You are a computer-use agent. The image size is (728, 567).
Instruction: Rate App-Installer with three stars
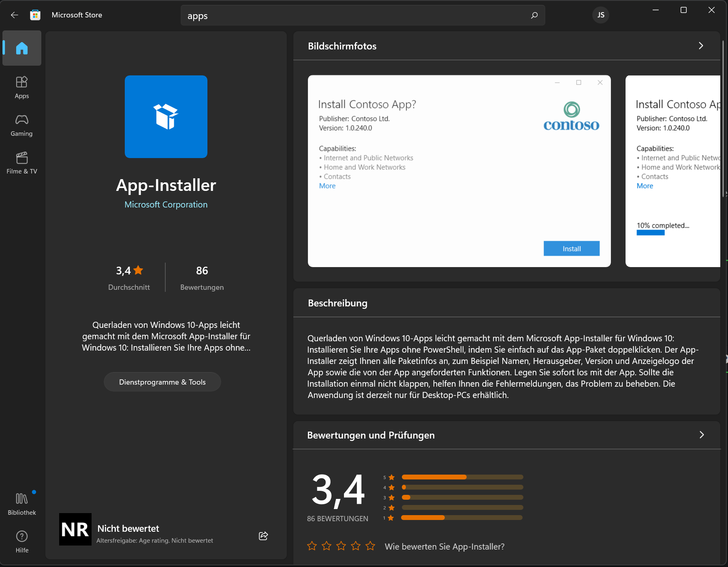341,546
